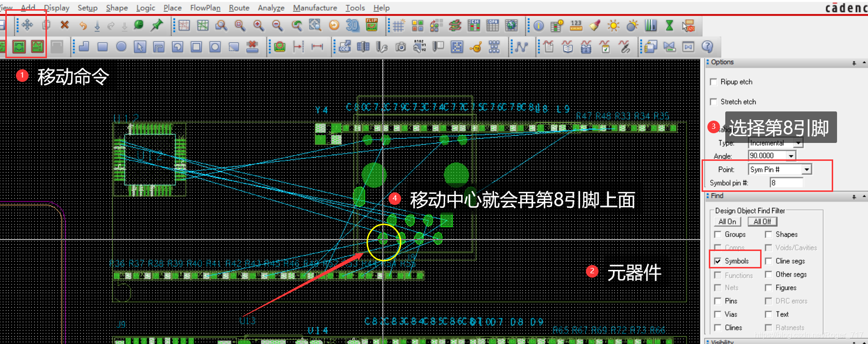Open the Angle 90.0000 dropdown
The height and width of the screenshot is (344, 868).
791,156
